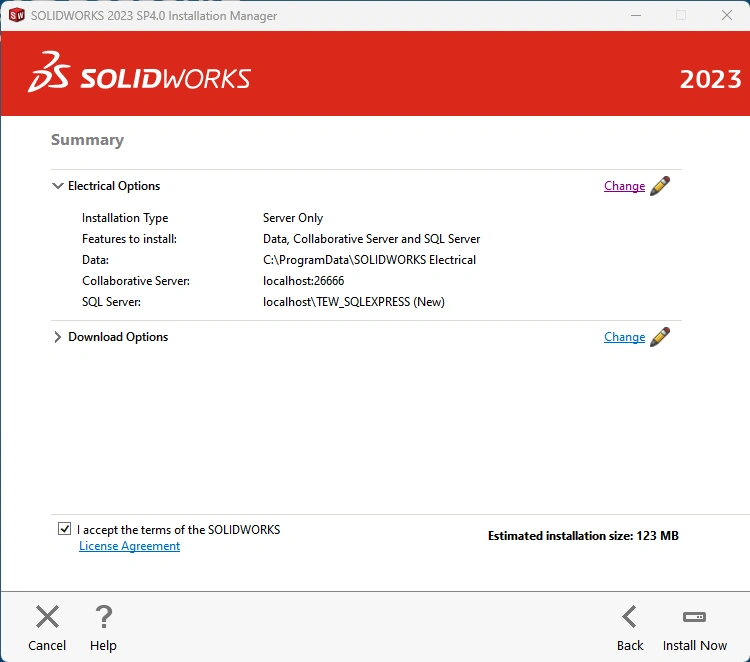Viewport: 750px width, 662px height.
Task: Collapse the Electrical Options section
Action: coord(57,186)
